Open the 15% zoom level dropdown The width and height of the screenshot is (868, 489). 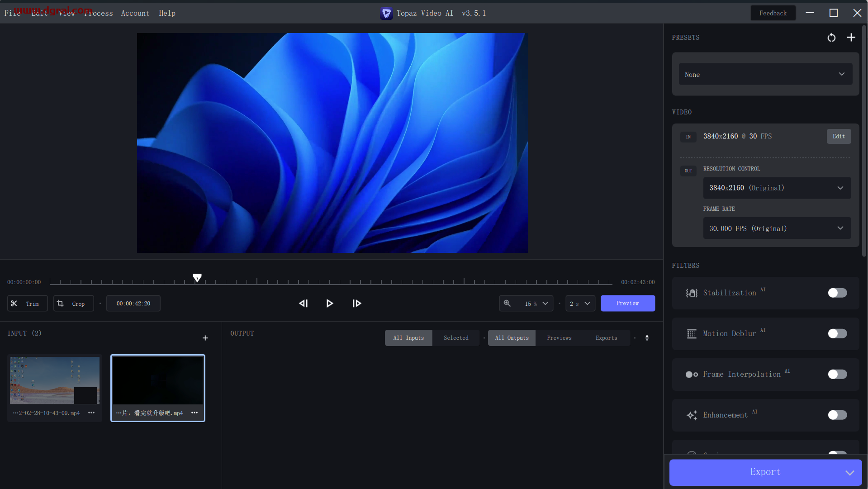(x=536, y=304)
